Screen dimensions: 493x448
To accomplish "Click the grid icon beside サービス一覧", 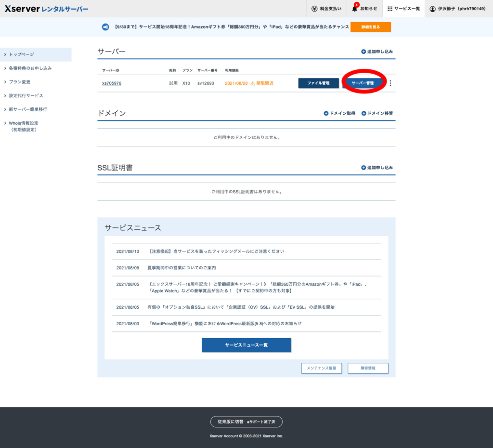I will tap(390, 9).
